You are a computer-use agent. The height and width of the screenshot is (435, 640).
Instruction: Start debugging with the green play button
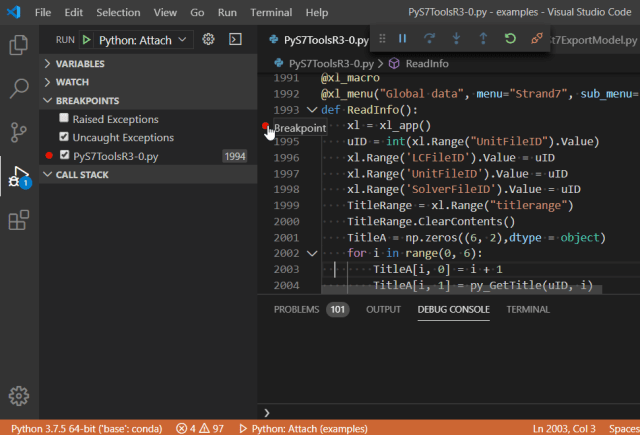87,39
